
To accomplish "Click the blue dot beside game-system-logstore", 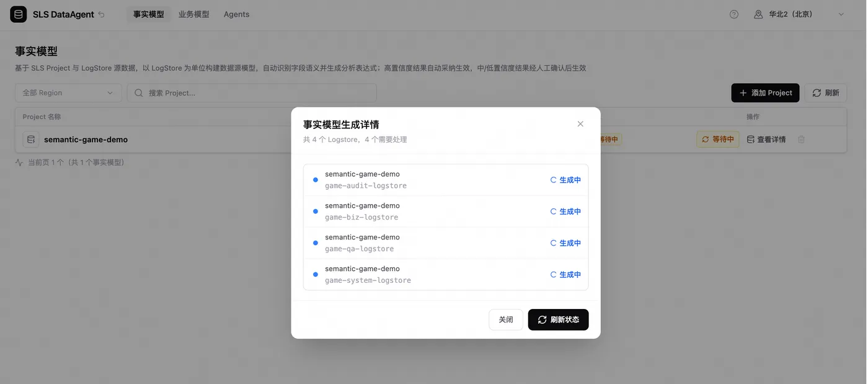I will 316,274.
